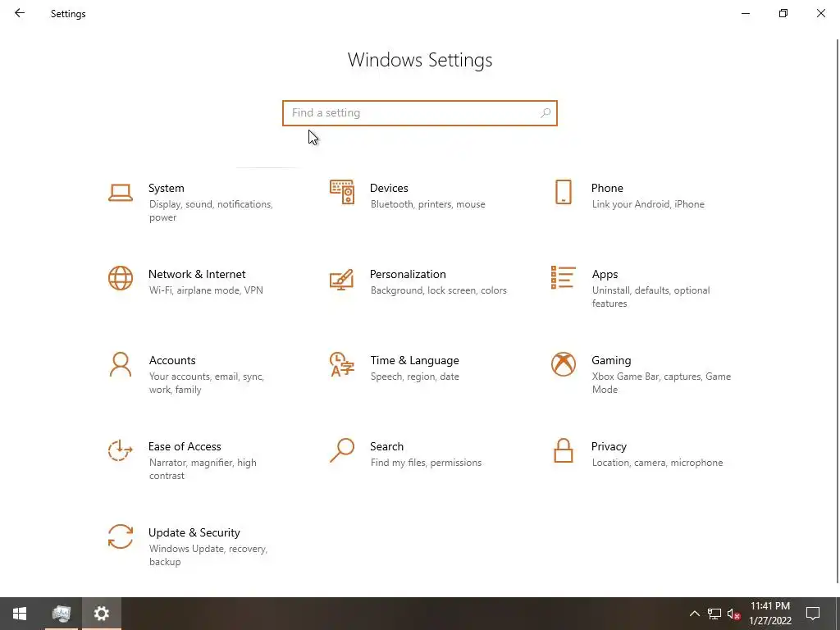
Task: Click 'Uninstall, defaults, optional features' description
Action: tap(651, 297)
